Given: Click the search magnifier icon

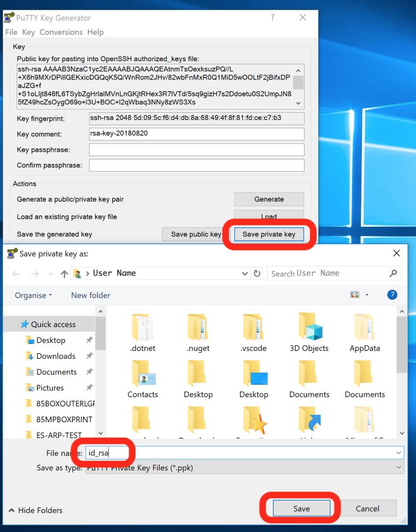Looking at the screenshot, I should point(393,273).
